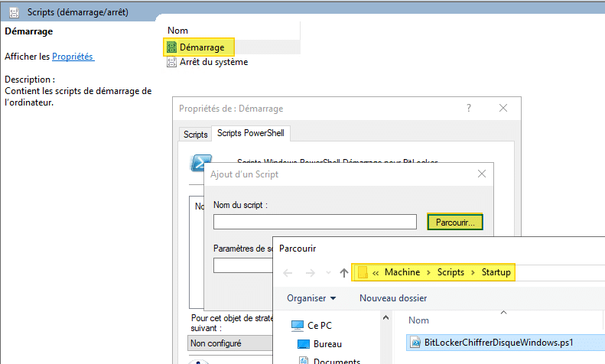Click the Bureau desktop icon
Image resolution: width=605 pixels, height=364 pixels.
click(304, 344)
